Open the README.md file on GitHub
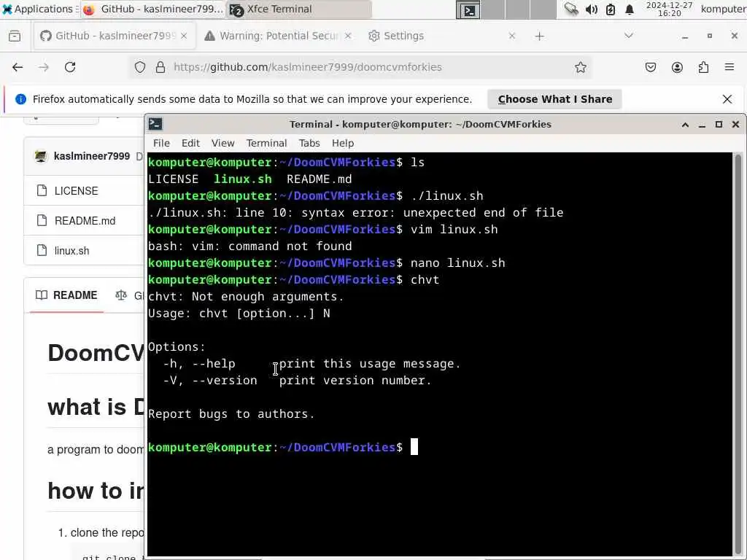This screenshot has height=560, width=747. click(85, 221)
